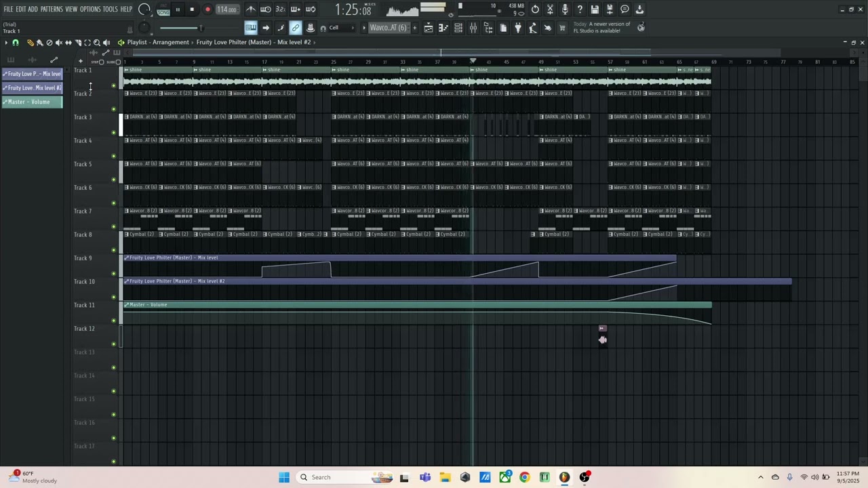Screen dimensions: 868x488
Task: Toggle the playlist snap magnet icon
Action: click(x=16, y=43)
